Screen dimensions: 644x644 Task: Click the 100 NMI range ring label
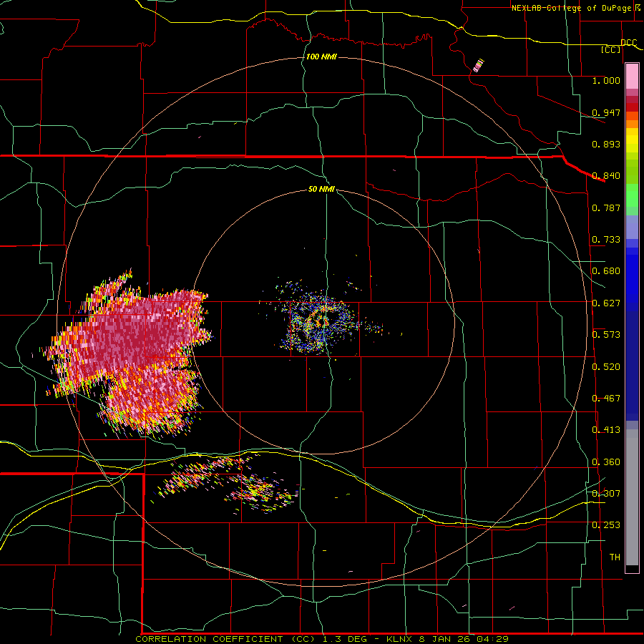click(x=321, y=57)
